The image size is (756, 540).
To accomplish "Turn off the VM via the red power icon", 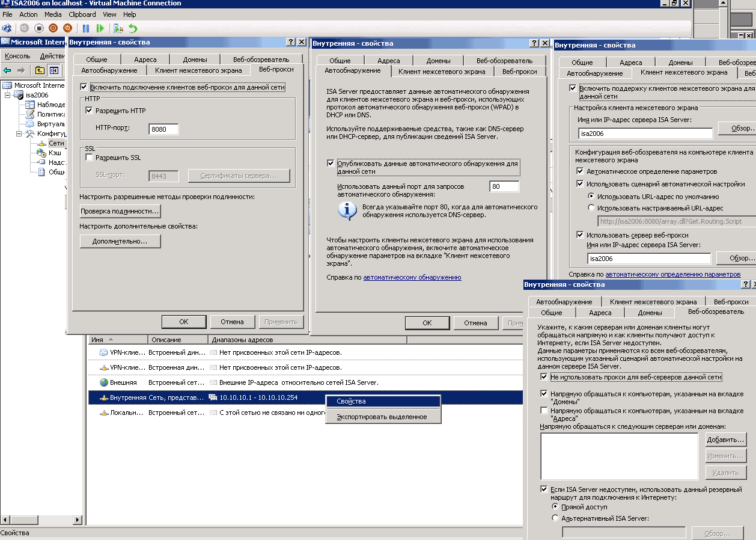I will 53,28.
